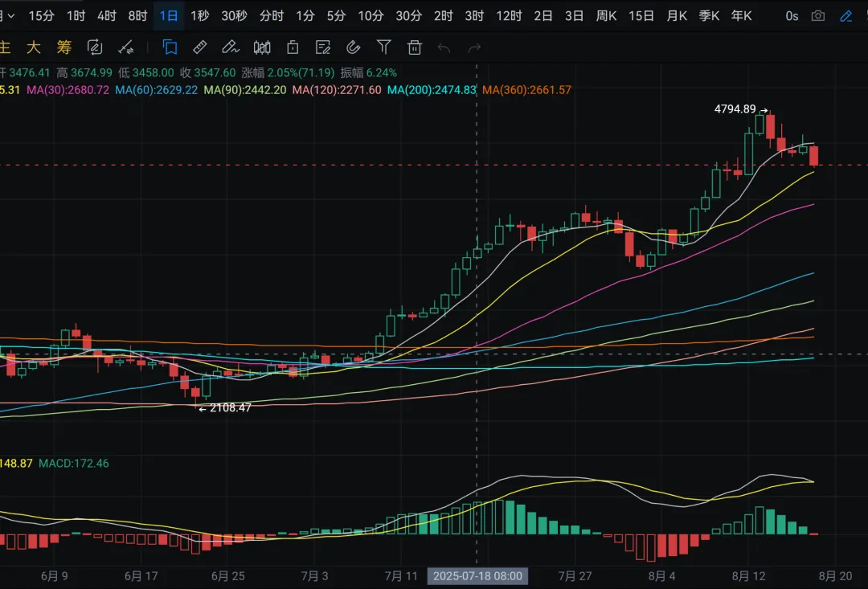Click the 涨幅 2.05%(71.19) value
Viewport: 868px width, 589px height.
[x=288, y=72]
